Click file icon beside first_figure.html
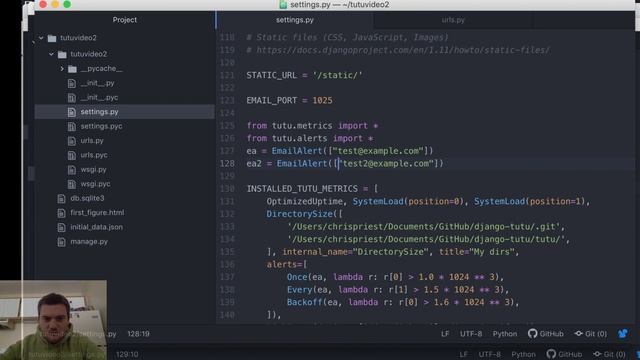The width and height of the screenshot is (640, 360). [62, 213]
